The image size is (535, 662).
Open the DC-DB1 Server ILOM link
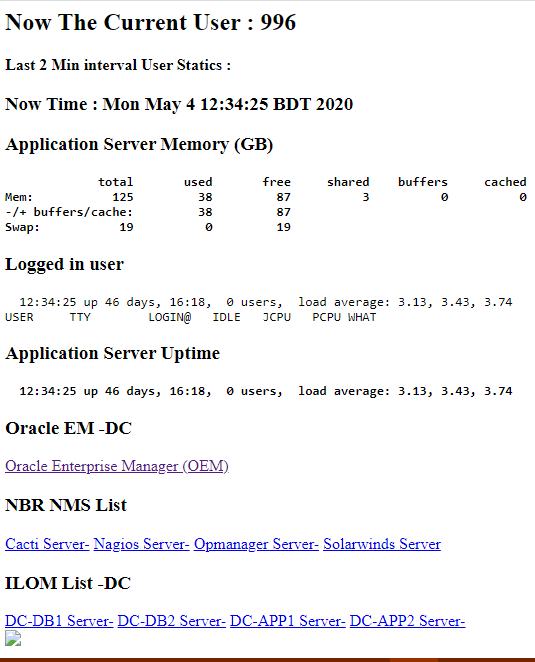59,621
